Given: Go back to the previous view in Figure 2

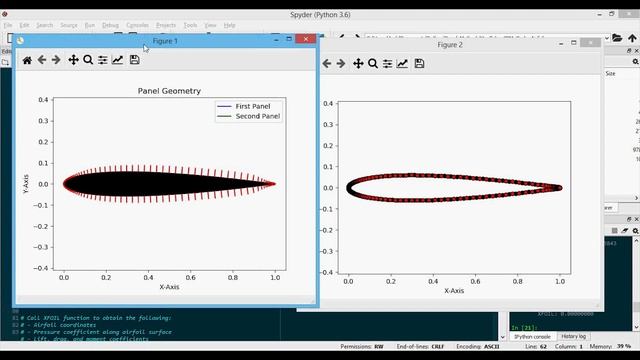Looking at the screenshot, I should coord(327,64).
